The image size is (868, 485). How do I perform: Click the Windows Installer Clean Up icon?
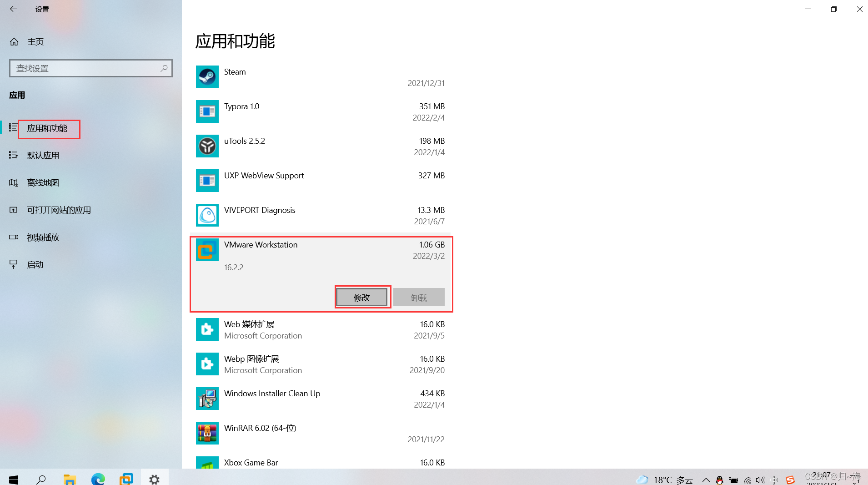(207, 399)
